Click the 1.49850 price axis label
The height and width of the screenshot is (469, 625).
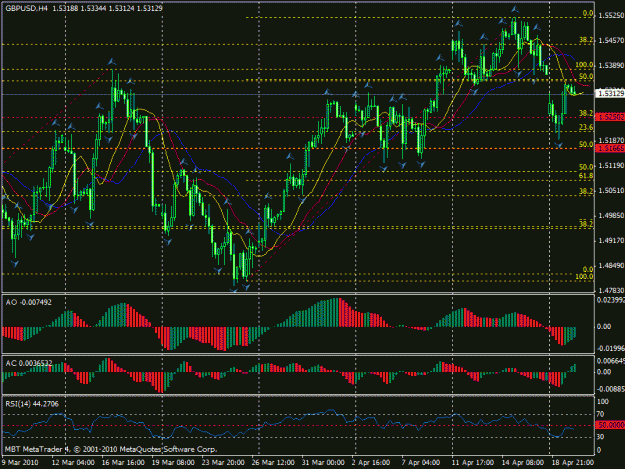click(x=611, y=216)
